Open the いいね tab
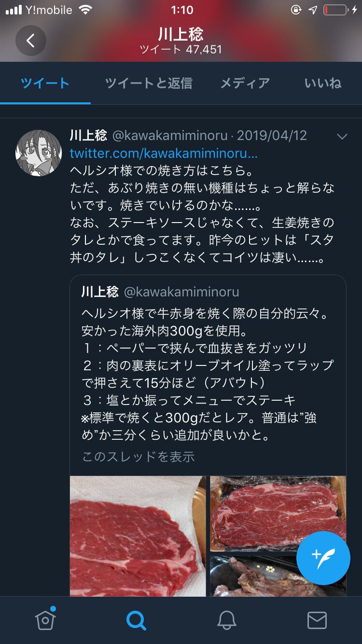Screen dimensions: 362x644 tap(323, 83)
